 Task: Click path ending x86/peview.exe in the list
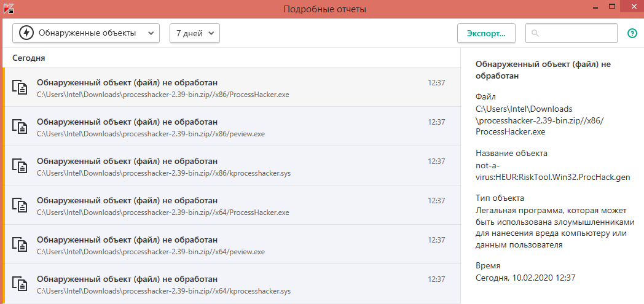tap(151, 134)
